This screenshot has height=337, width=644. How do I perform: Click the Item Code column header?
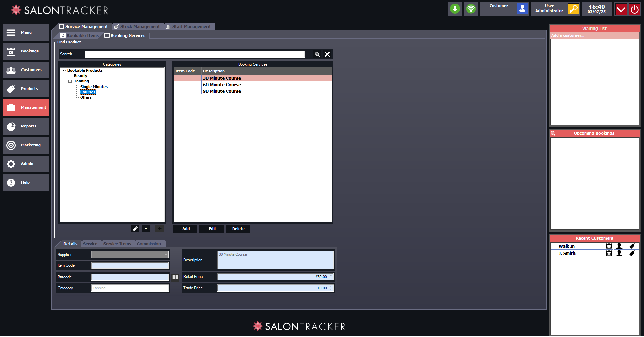188,71
